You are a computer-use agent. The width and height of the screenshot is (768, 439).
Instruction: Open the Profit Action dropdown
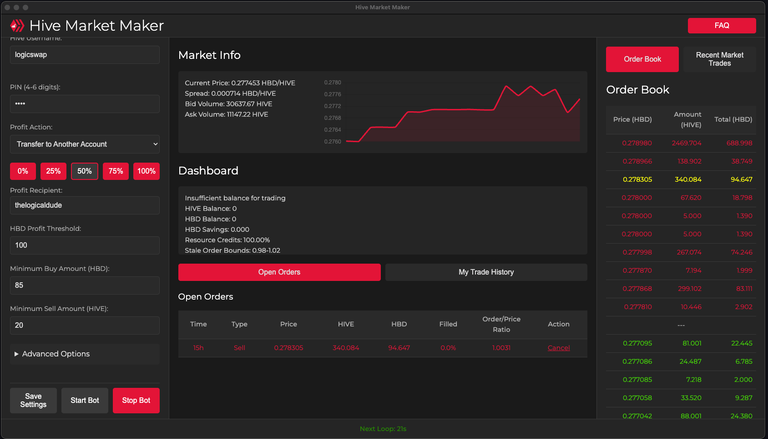click(x=85, y=144)
